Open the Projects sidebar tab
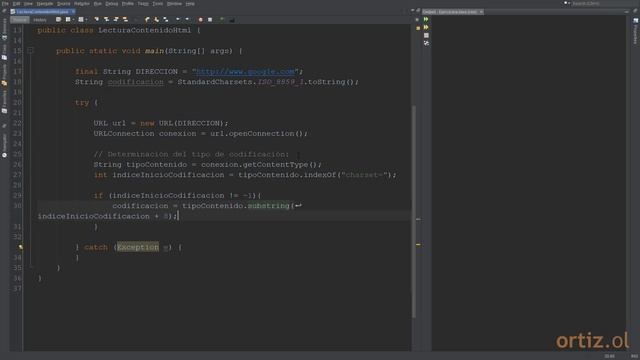 pyautogui.click(x=4, y=75)
